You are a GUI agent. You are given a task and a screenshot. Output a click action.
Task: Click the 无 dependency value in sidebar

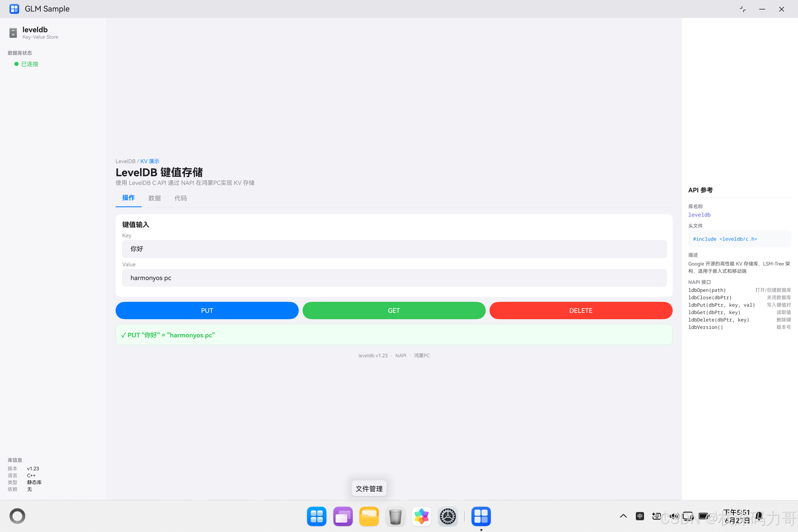point(29,489)
